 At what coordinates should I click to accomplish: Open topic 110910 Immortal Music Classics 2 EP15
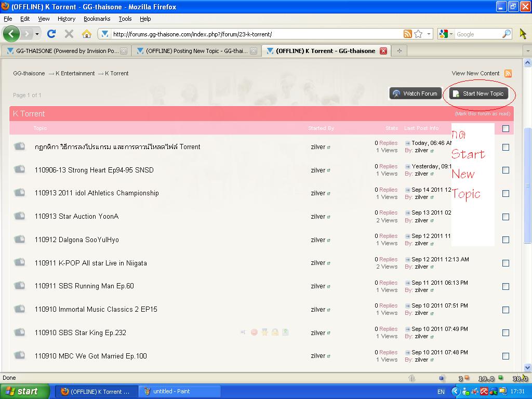point(96,310)
